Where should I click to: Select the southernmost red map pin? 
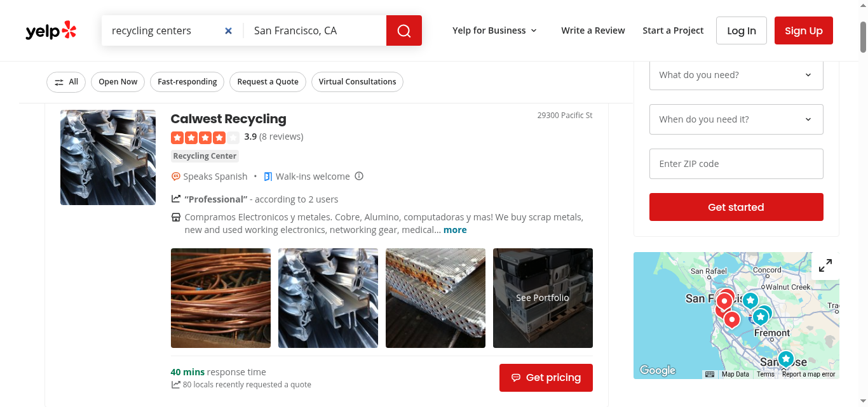coord(732,319)
